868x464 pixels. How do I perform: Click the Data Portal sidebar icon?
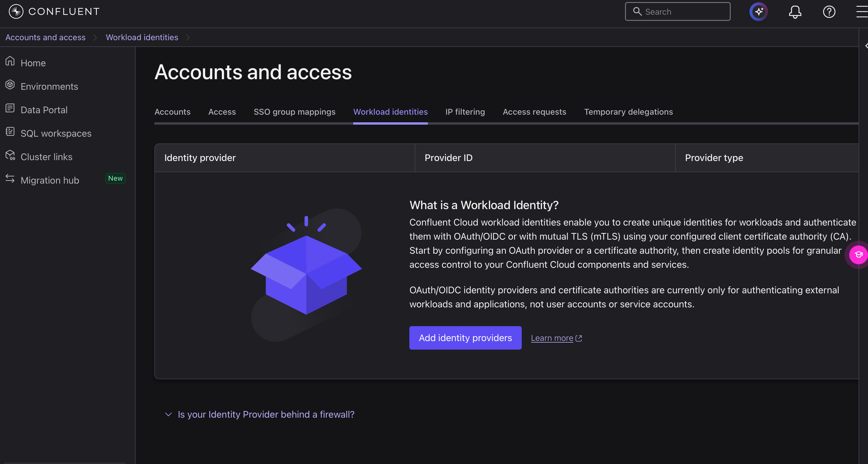pos(10,108)
